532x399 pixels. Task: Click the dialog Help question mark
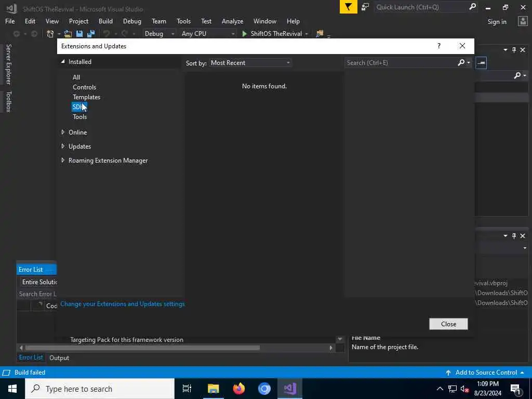438,46
